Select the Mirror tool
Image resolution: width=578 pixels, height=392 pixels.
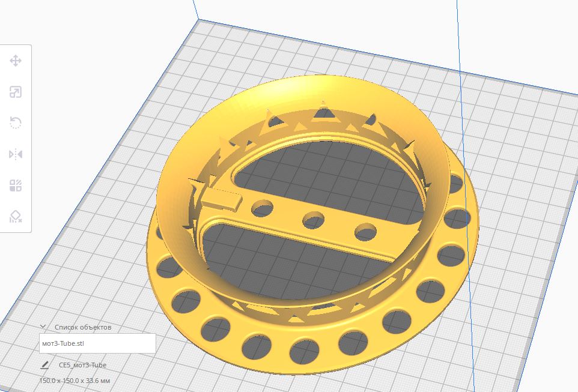(16, 154)
